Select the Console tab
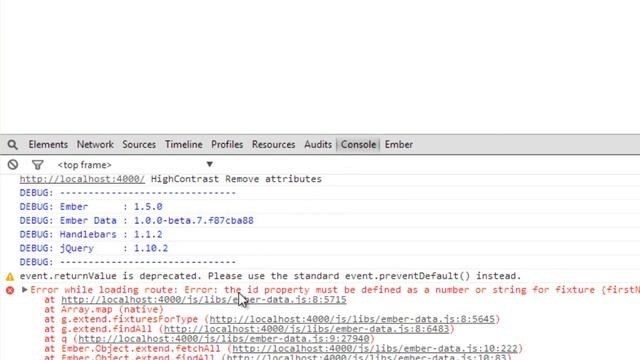Screen dimensions: 640x360 pyautogui.click(x=358, y=144)
